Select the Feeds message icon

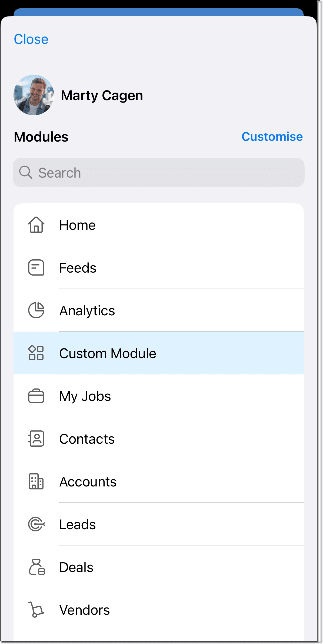point(36,267)
